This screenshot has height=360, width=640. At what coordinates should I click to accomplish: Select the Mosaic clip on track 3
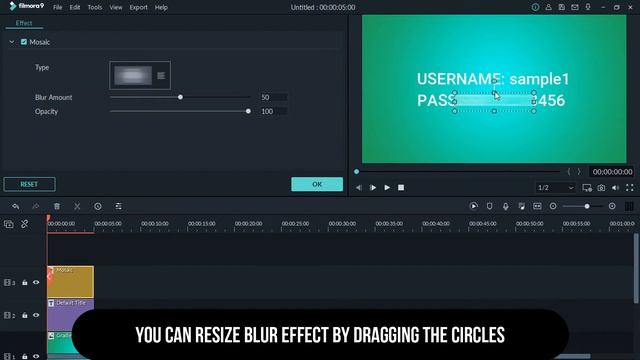pos(71,282)
